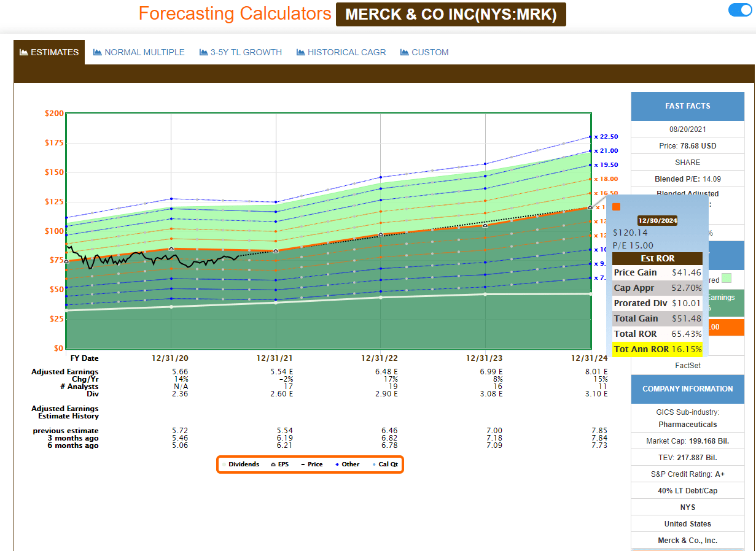Click the 8.01 E adjusted earnings value
The width and height of the screenshot is (756, 551).
[x=597, y=372]
